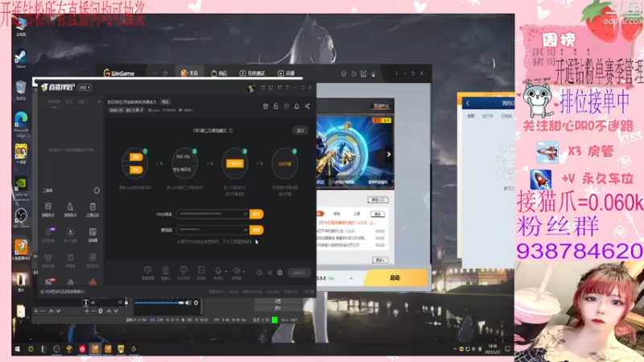Viewport: 644px width, 362px height.
Task: Expand microphone options dropdown arrow
Action: pos(225,271)
